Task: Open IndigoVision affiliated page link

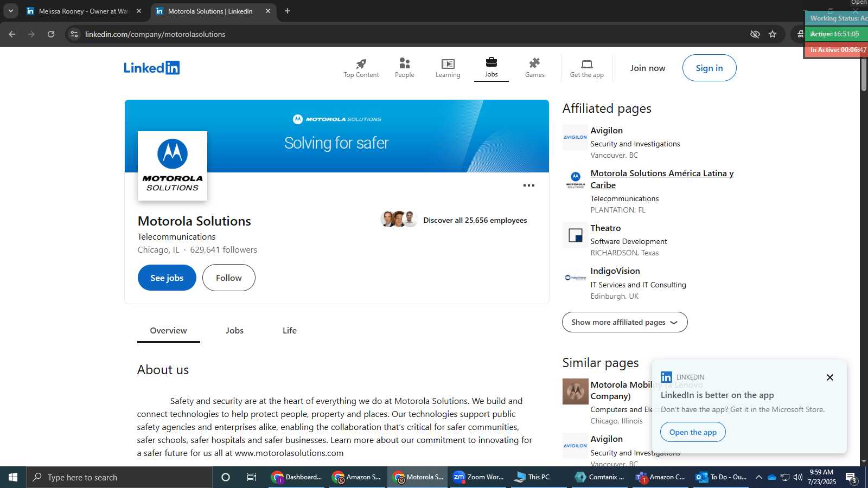Action: (615, 271)
